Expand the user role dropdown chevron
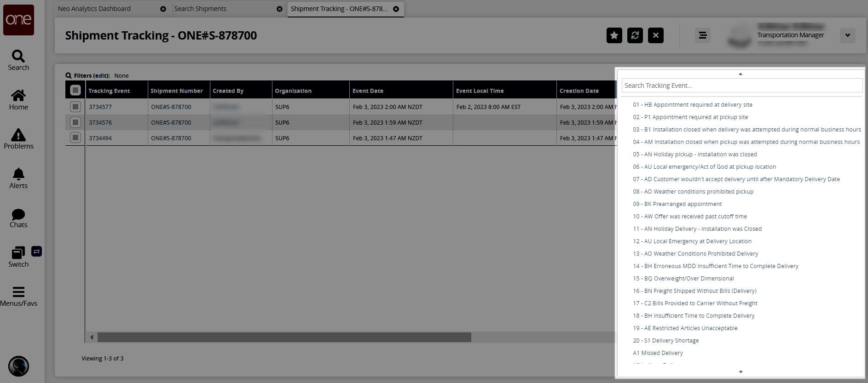This screenshot has width=868, height=383. (x=848, y=35)
